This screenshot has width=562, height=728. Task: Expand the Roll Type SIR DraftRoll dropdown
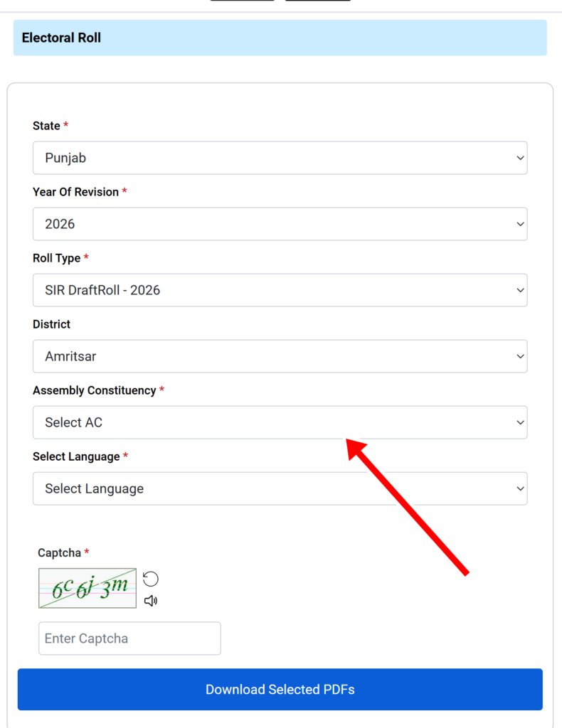280,290
